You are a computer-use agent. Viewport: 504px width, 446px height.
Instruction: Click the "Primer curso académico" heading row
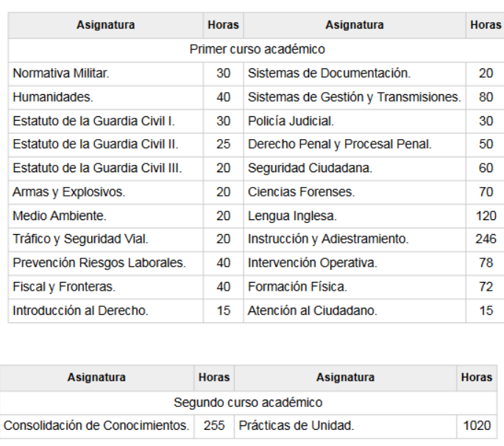coord(257,50)
